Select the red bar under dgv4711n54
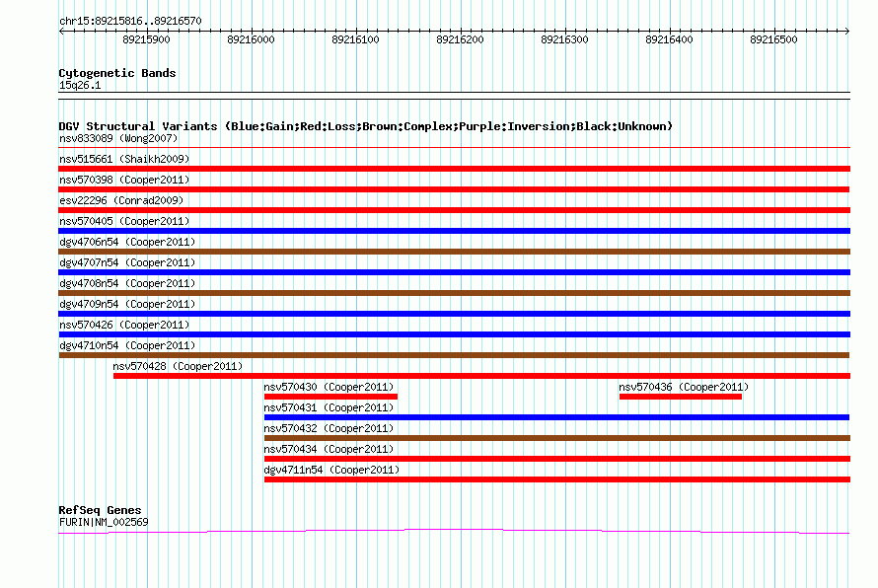Image resolution: width=878 pixels, height=588 pixels. click(x=557, y=479)
